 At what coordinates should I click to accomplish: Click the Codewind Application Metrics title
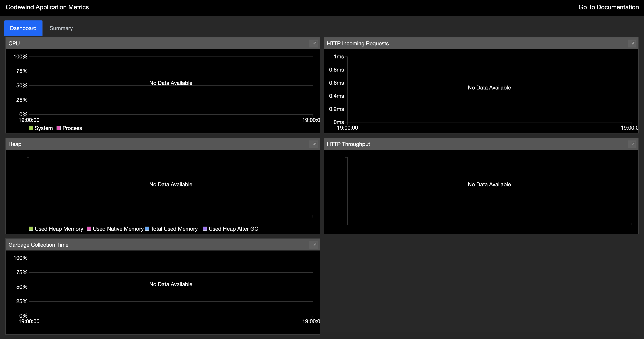click(47, 7)
